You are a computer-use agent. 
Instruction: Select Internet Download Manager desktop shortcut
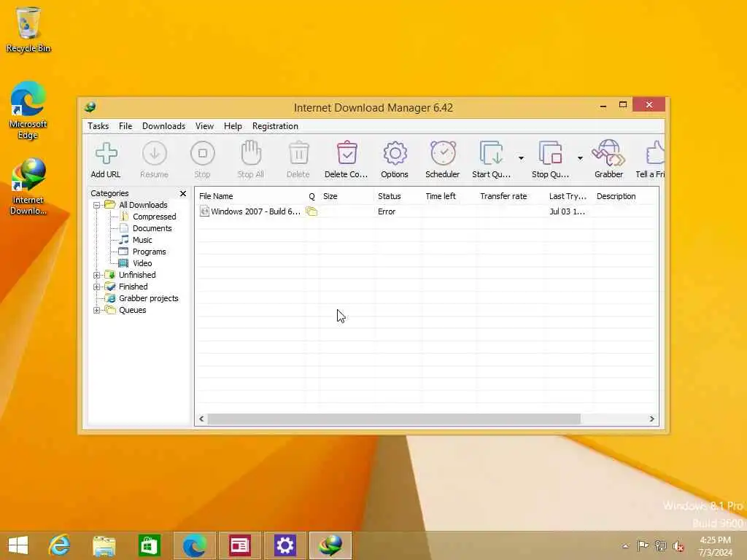pos(28,187)
